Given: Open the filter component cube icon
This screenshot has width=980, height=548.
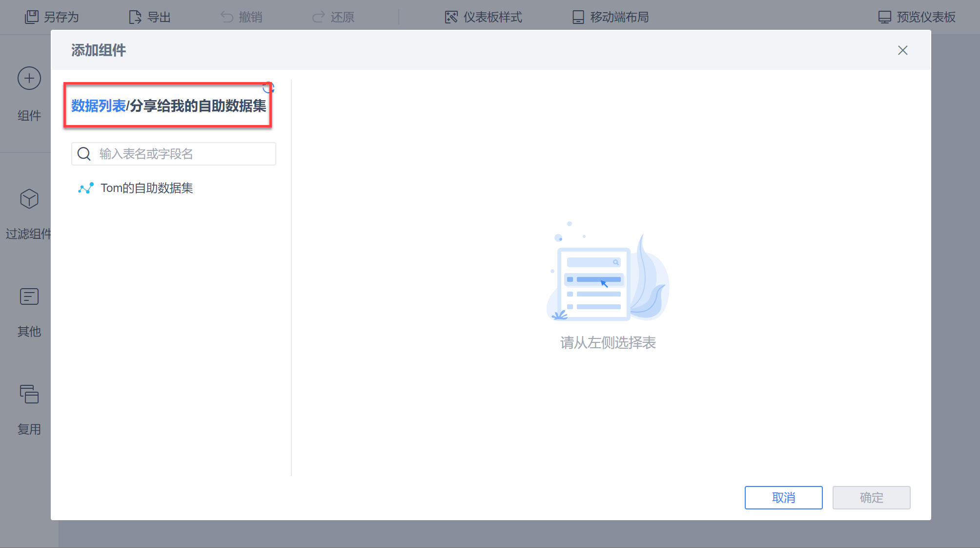Looking at the screenshot, I should coord(29,199).
